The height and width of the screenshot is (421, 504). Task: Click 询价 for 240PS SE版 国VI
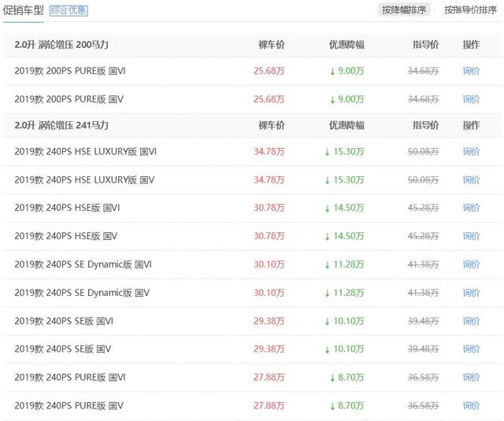[x=471, y=321]
